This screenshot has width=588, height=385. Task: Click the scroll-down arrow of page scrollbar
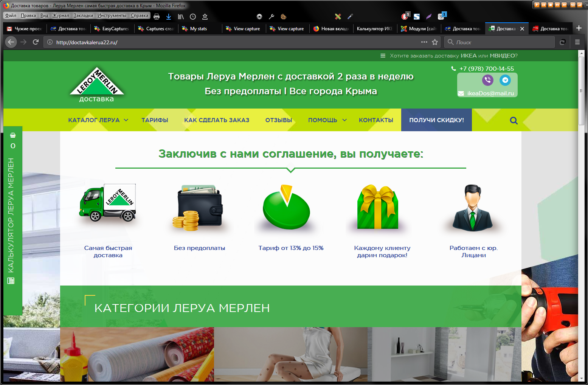582,378
